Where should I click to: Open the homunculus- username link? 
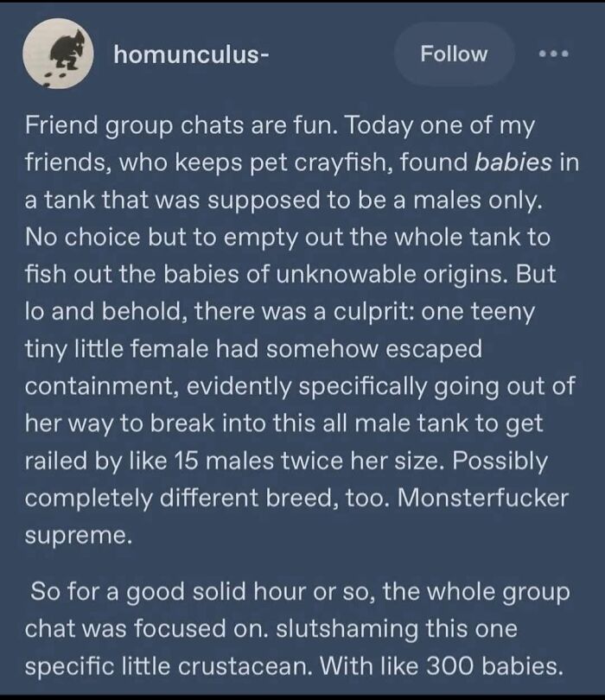[191, 55]
